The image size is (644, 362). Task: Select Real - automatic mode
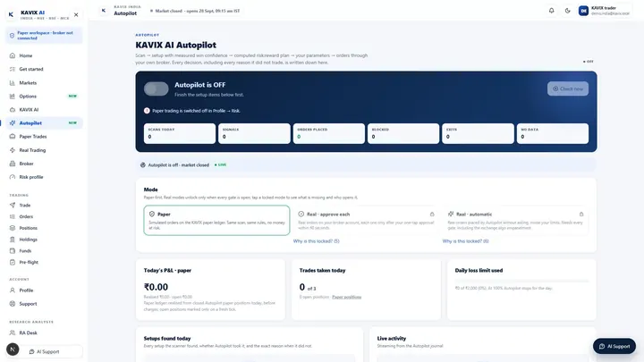[x=515, y=221]
